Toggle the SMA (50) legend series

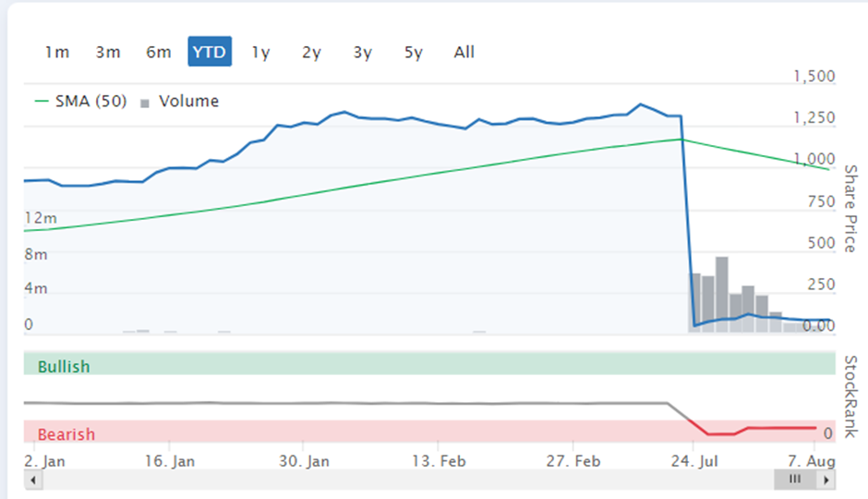coord(81,102)
